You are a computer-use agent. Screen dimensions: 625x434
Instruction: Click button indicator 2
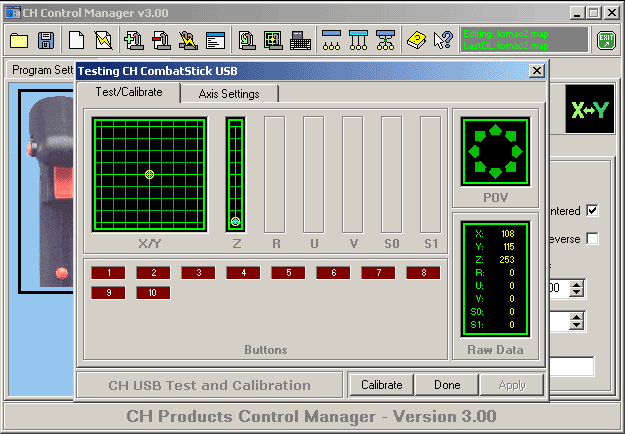tap(153, 273)
